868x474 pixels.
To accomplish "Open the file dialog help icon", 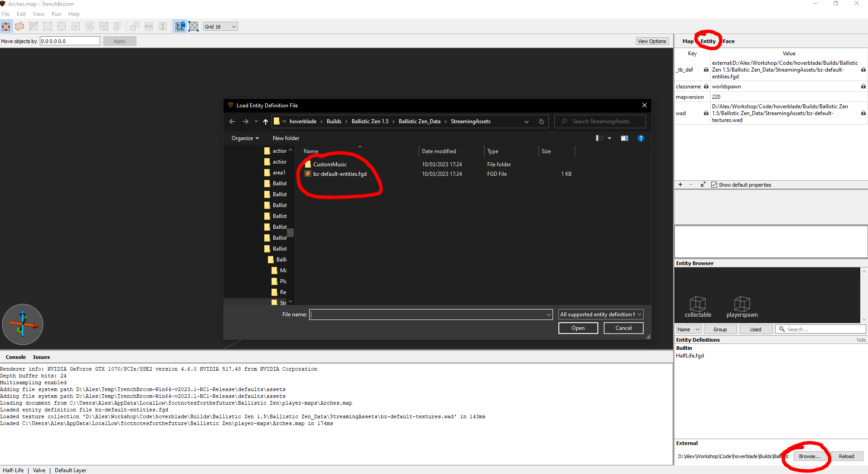I will [640, 138].
